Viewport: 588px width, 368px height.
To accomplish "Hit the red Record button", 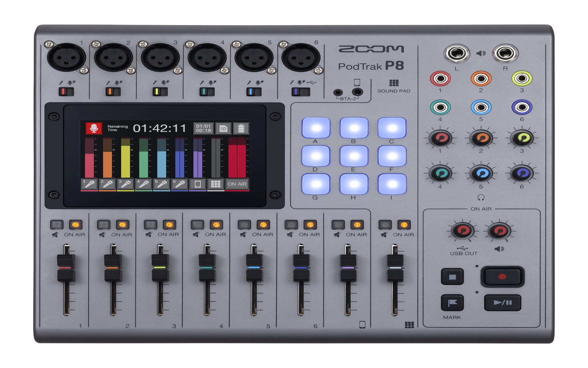I will click(502, 277).
